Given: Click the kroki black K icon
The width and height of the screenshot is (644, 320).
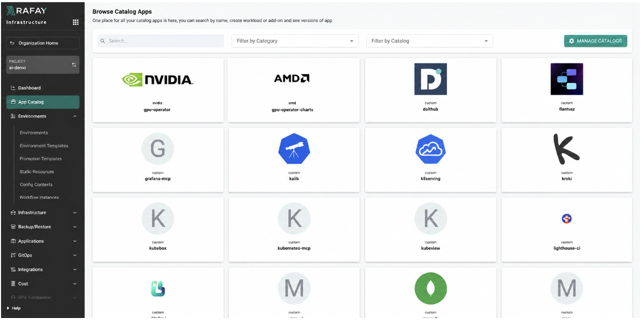Looking at the screenshot, I should pos(567,149).
